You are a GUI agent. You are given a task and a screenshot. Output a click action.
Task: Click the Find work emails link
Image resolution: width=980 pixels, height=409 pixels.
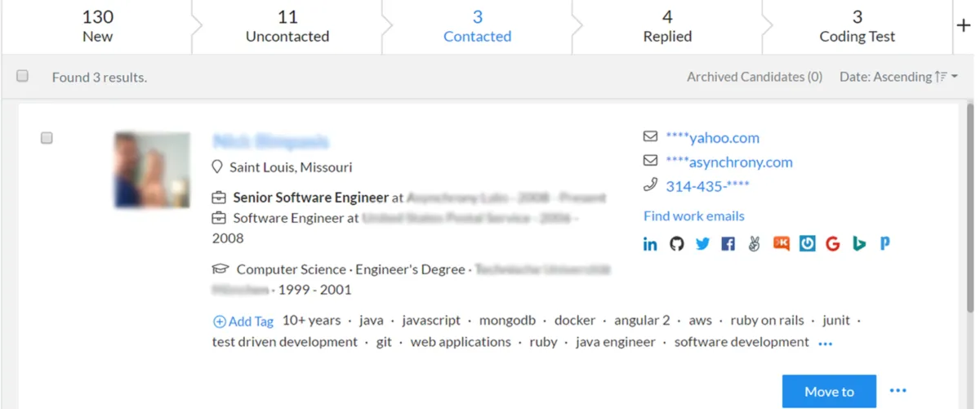coord(693,216)
